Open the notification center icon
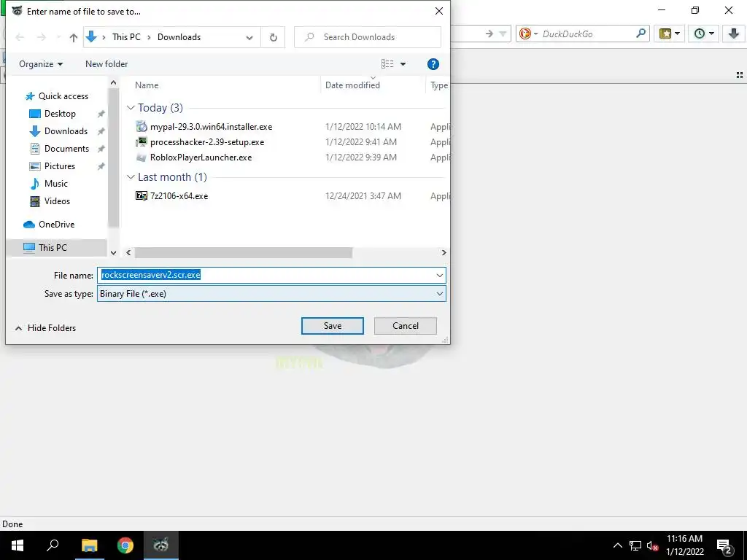 (x=724, y=545)
